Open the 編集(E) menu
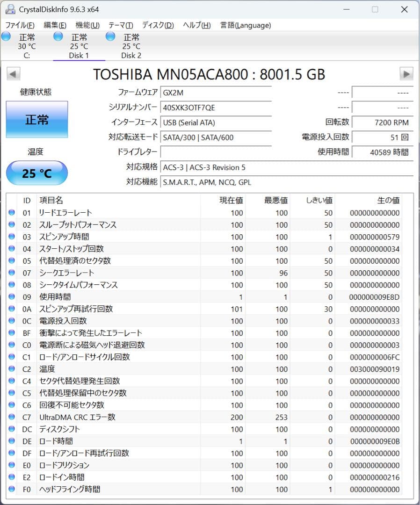Image resolution: width=420 pixels, height=505 pixels. click(55, 25)
